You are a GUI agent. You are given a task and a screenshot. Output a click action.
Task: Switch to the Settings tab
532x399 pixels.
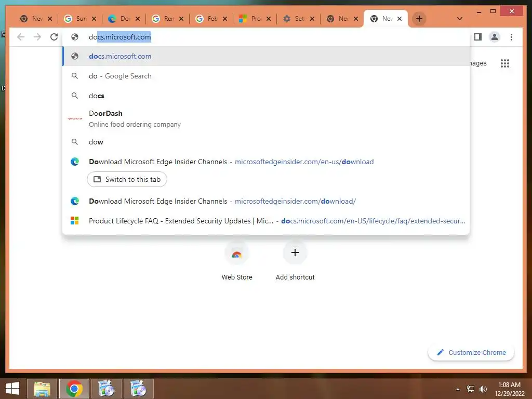pos(295,19)
